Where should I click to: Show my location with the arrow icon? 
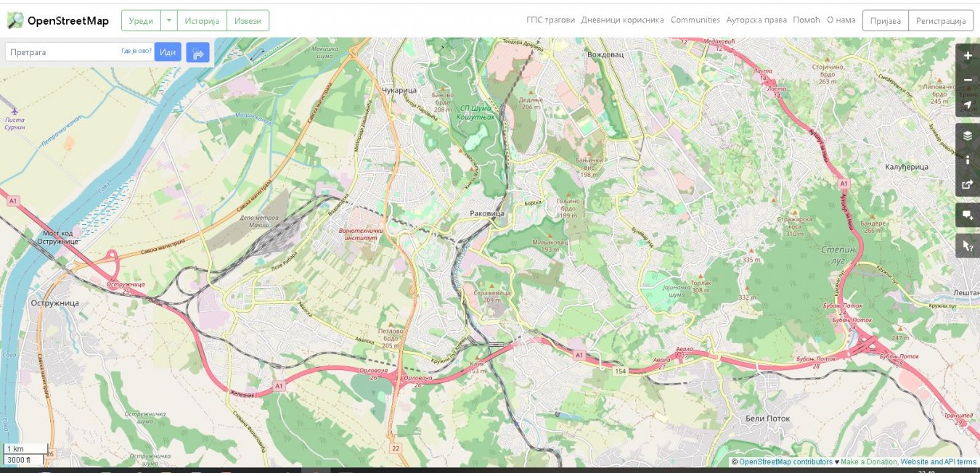click(x=967, y=104)
